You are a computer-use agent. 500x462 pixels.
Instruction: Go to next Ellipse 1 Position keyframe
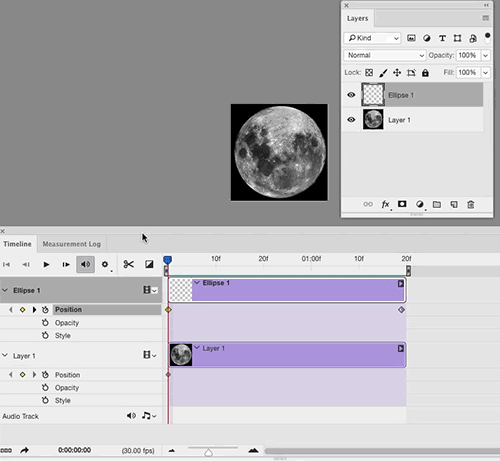tap(34, 310)
